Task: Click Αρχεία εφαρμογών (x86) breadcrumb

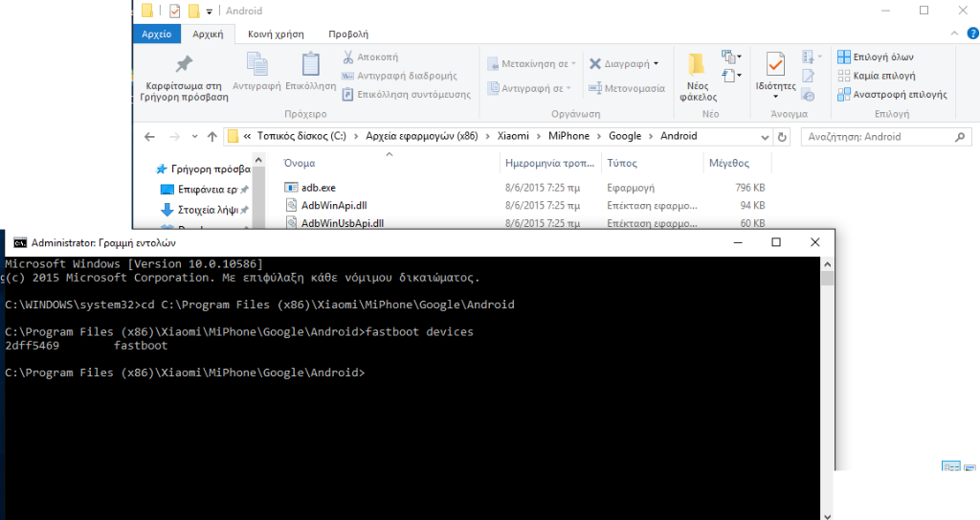Action: 421,136
